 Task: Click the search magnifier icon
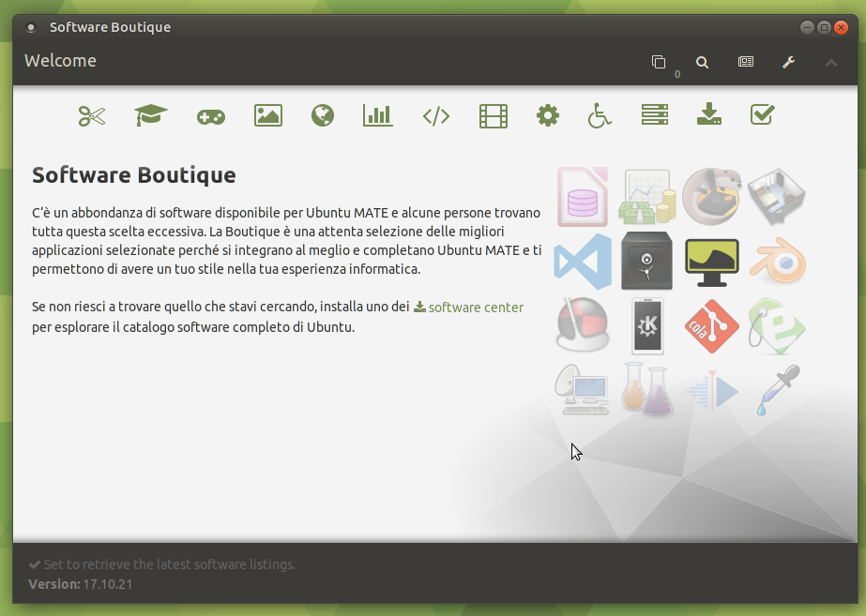(702, 63)
